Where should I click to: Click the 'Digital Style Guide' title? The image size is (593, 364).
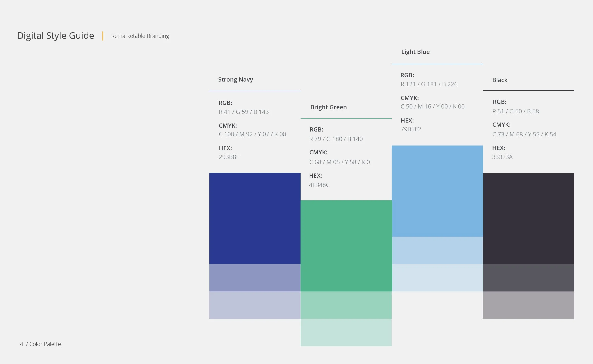56,36
